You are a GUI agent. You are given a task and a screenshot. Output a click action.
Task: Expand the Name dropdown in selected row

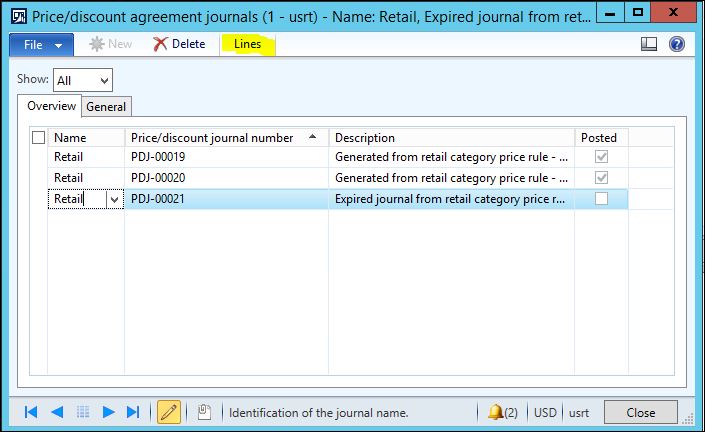(114, 200)
